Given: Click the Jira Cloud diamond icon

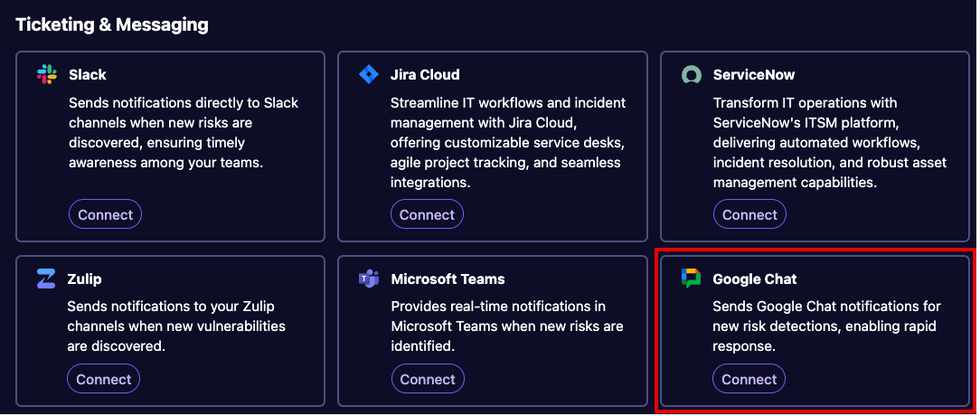Looking at the screenshot, I should (369, 74).
